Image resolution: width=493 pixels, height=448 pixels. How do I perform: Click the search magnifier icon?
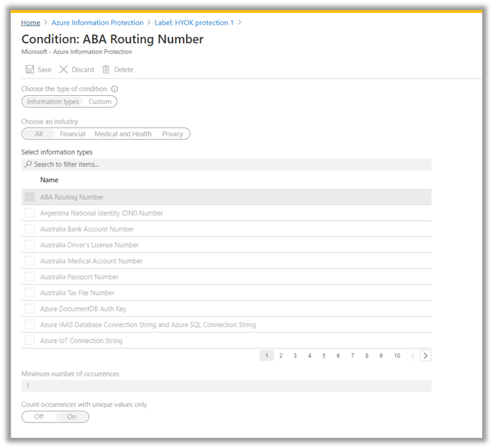click(28, 164)
